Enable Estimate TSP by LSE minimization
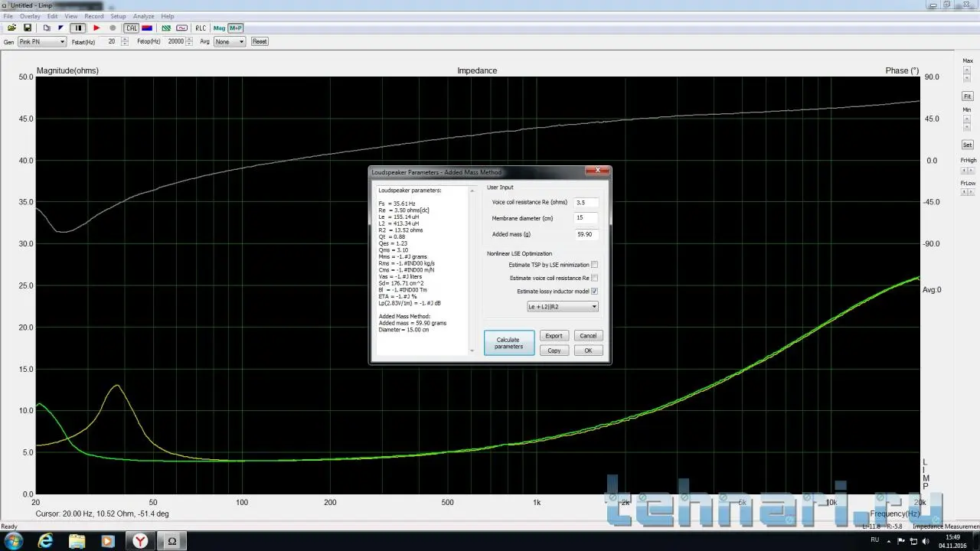This screenshot has height=551, width=980. coord(594,265)
